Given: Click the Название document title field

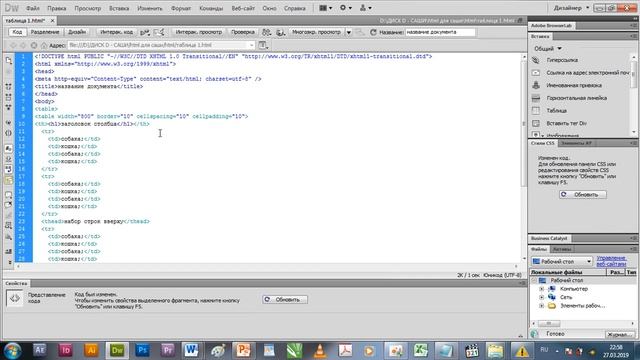Looking at the screenshot, I should pos(440,32).
